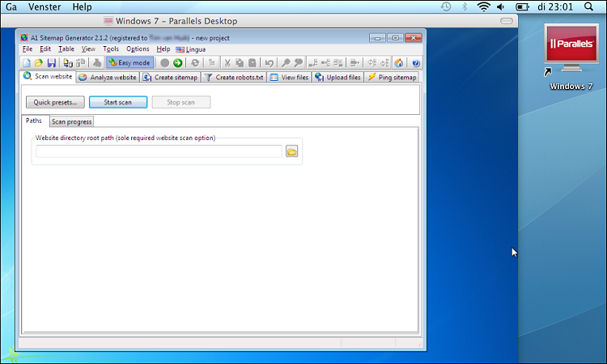Screen dimensions: 607x364
Task: Click the website directory root path field
Action: 159,151
